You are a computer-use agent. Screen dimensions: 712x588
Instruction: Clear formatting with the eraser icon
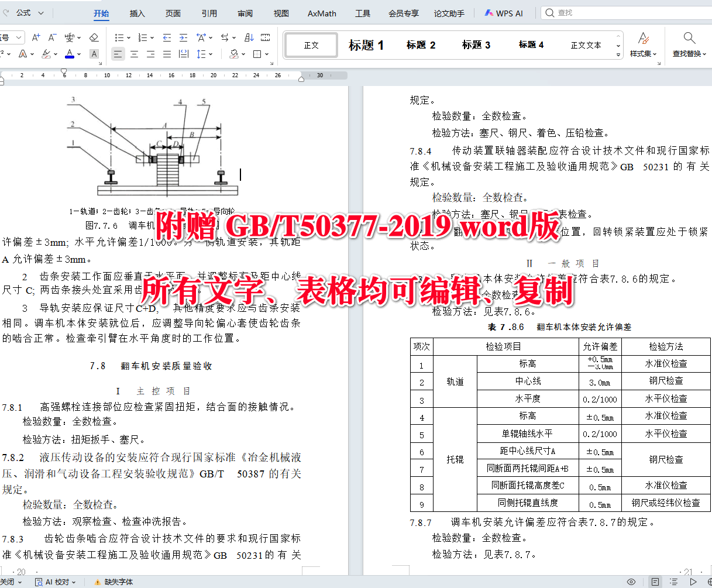click(94, 37)
